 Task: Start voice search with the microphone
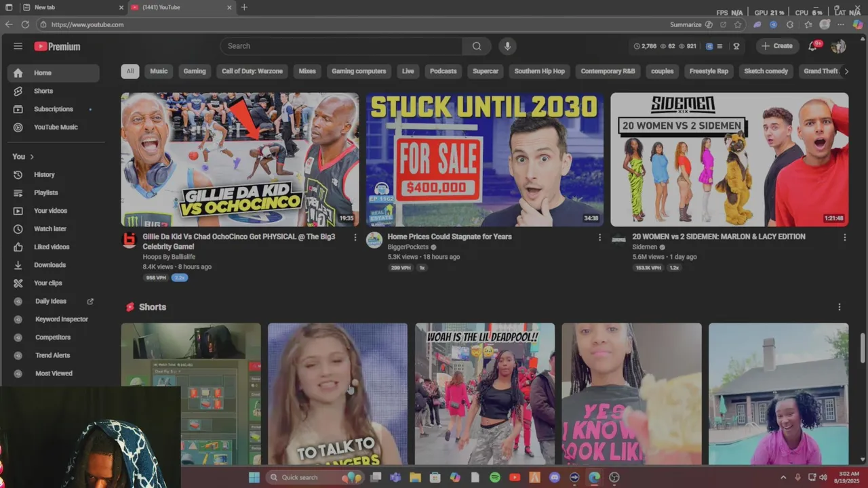(507, 46)
